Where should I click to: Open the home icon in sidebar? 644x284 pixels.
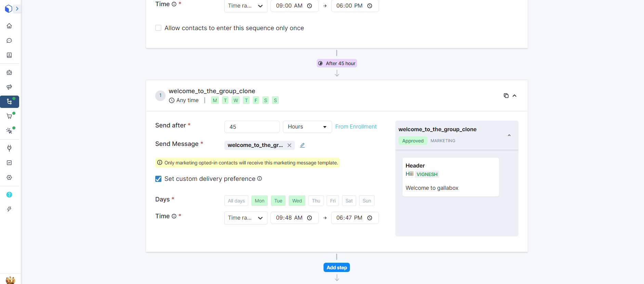click(x=9, y=26)
